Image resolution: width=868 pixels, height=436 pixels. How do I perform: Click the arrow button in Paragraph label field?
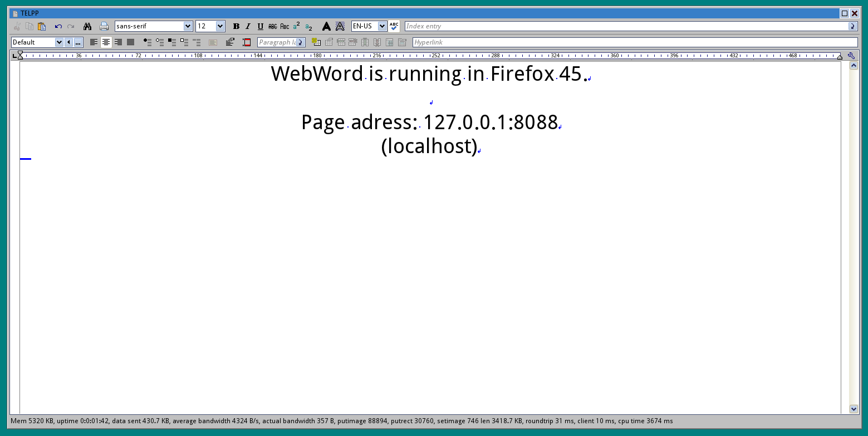click(x=301, y=42)
